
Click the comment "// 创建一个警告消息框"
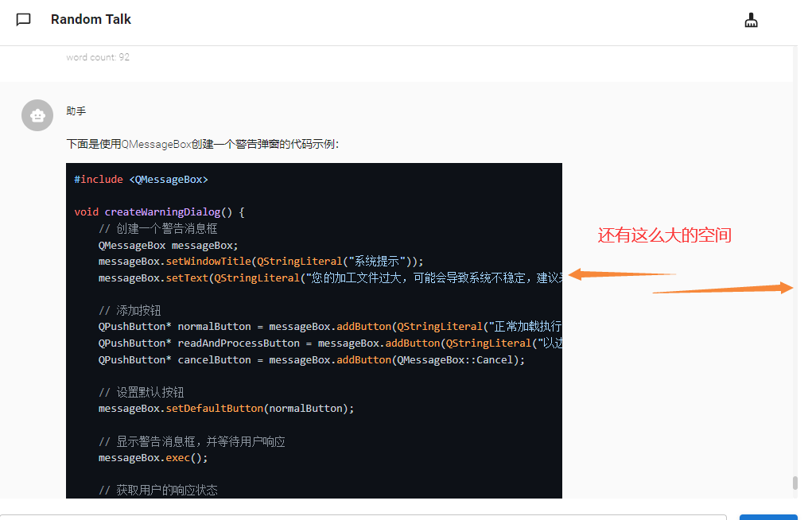coord(158,228)
